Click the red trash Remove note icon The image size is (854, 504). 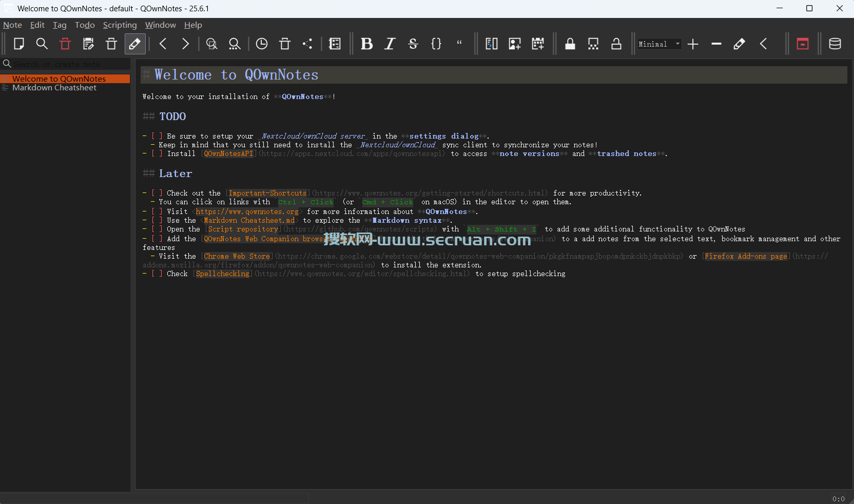(65, 44)
